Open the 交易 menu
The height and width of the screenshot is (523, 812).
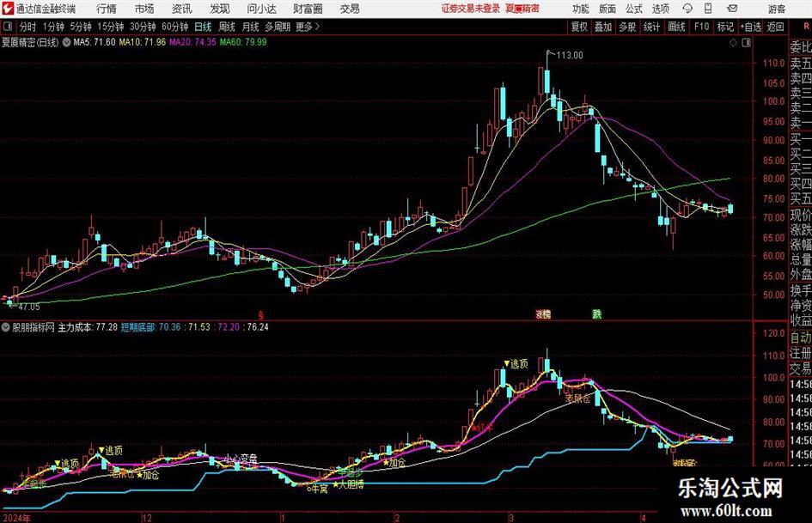pos(350,9)
